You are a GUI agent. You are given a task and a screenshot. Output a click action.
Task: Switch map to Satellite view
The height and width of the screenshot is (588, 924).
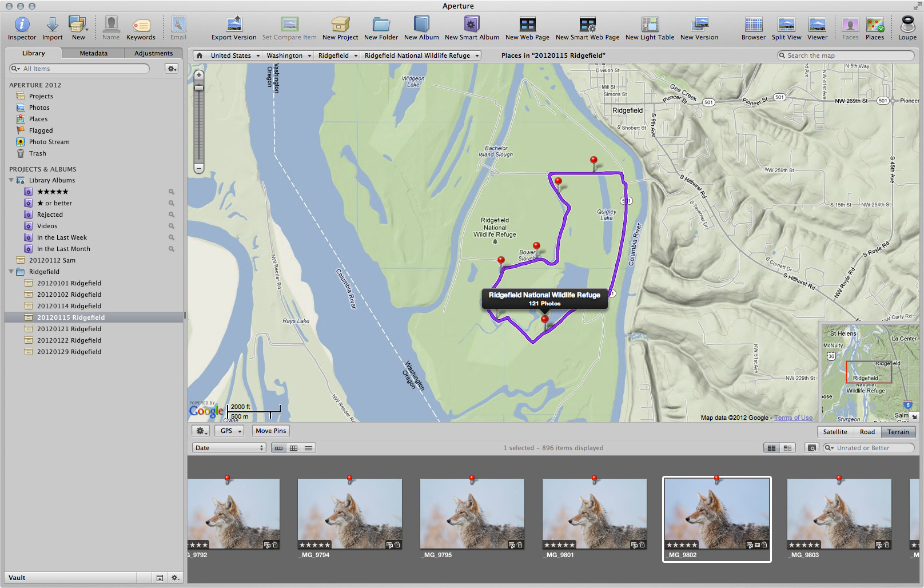pyautogui.click(x=835, y=432)
